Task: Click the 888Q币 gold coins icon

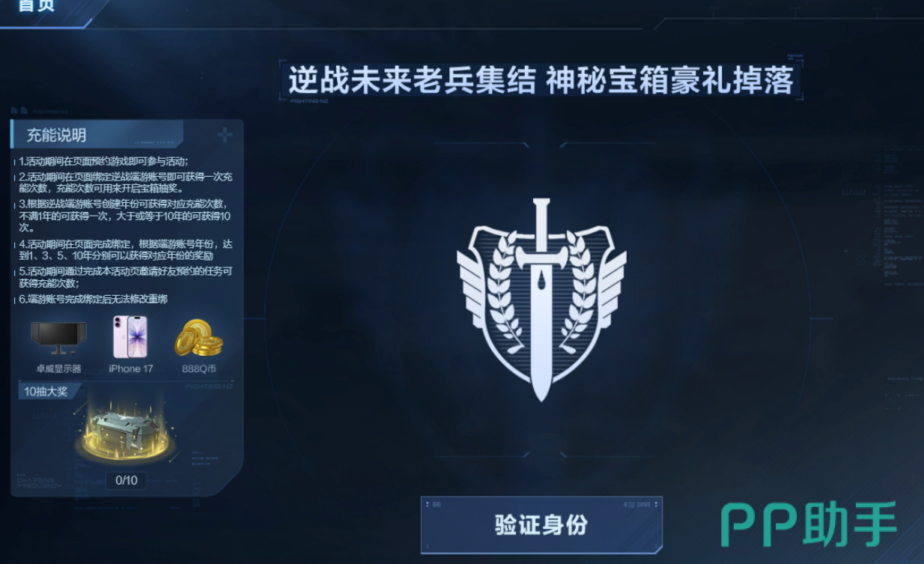Action: 198,339
